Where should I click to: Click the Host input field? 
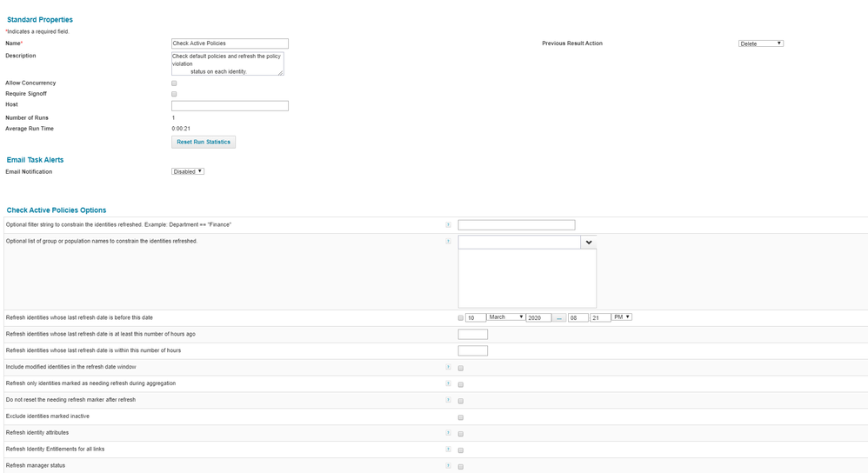tap(230, 106)
